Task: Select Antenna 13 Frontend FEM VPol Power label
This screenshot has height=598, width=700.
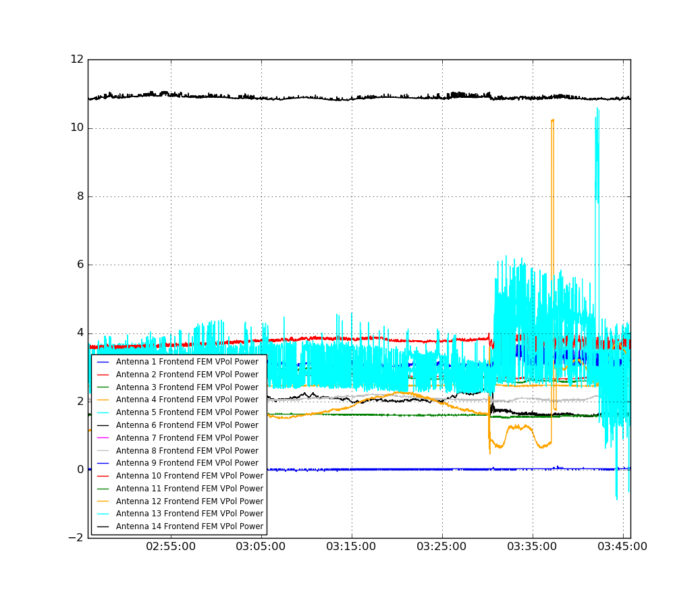Action: point(190,514)
